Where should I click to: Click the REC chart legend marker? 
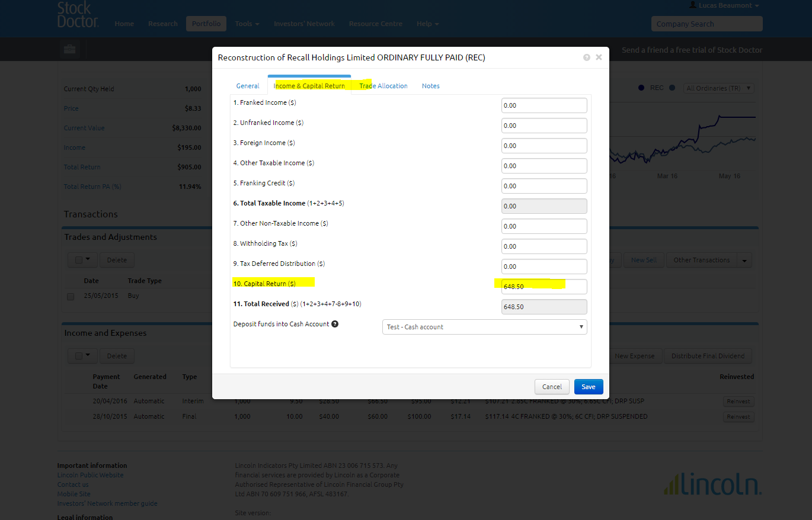click(x=641, y=88)
